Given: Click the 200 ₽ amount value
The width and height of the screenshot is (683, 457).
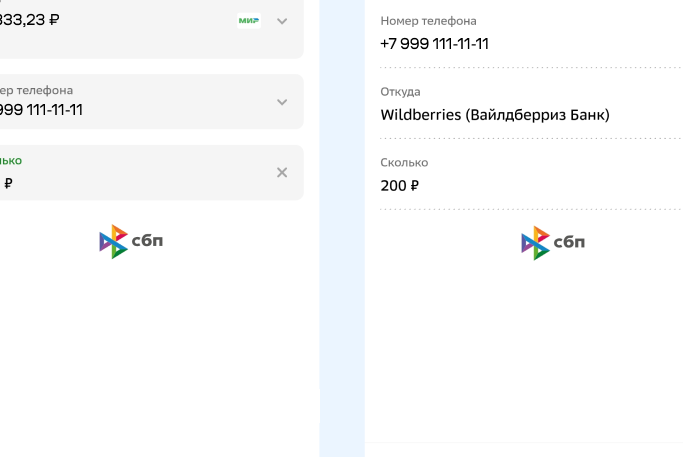Looking at the screenshot, I should tap(399, 186).
